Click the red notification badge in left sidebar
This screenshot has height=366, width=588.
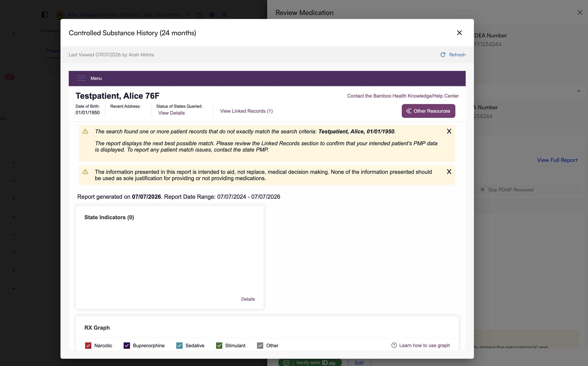pos(10,77)
